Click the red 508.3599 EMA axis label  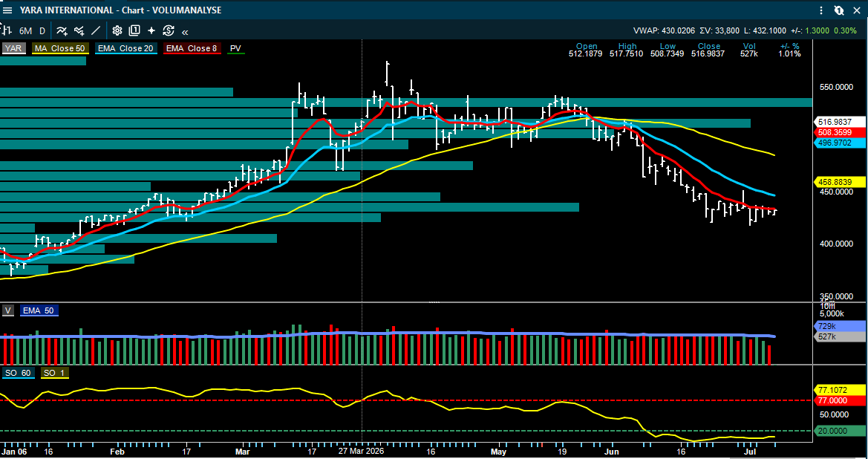[x=839, y=132]
